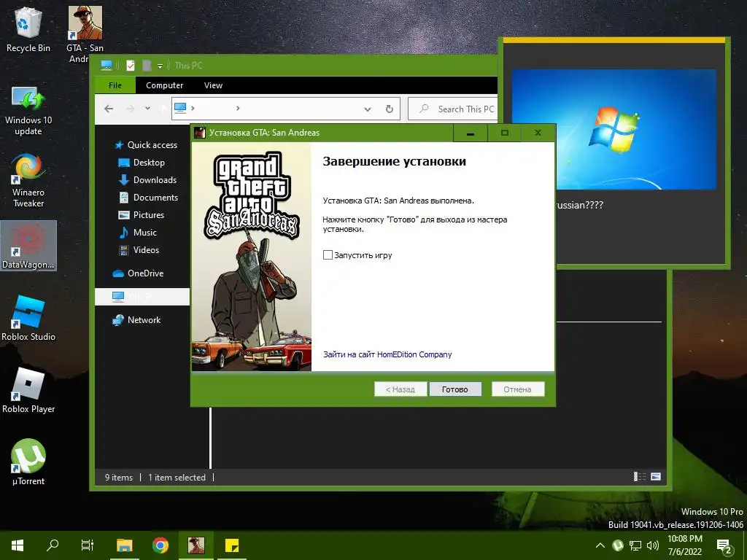Select the µTorrent desktop icon
This screenshot has width=747, height=560.
click(x=28, y=462)
